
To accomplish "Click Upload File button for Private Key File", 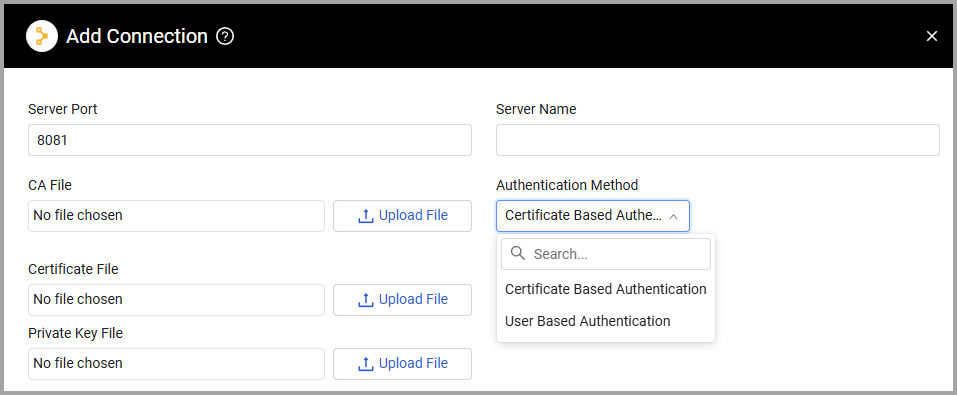I will (402, 364).
